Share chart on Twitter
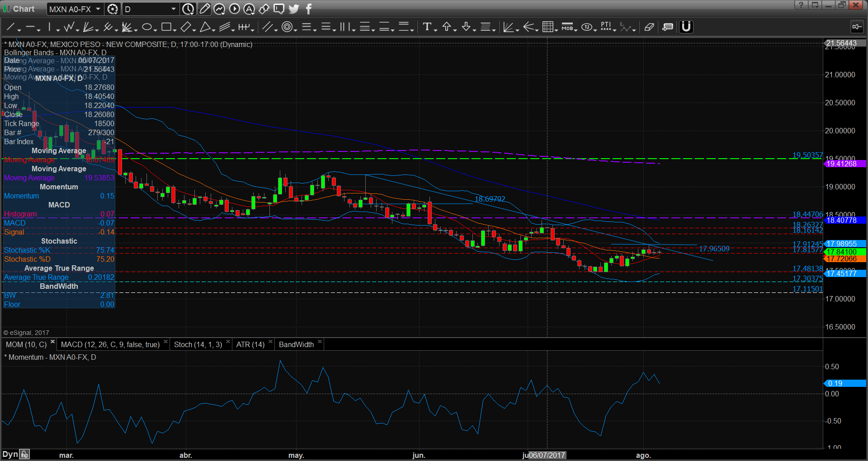 (x=294, y=9)
